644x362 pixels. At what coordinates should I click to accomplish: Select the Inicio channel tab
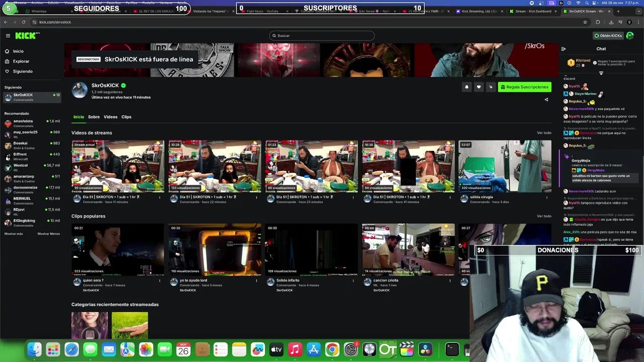(78, 117)
